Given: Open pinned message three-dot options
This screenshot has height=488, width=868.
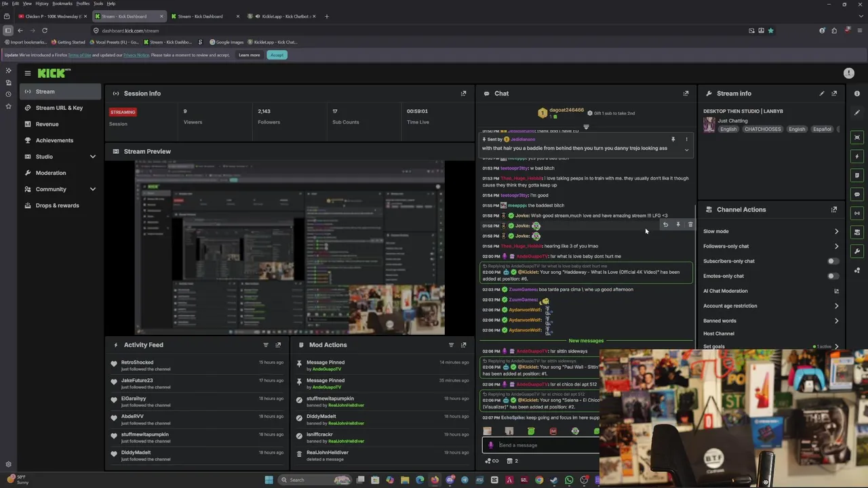Looking at the screenshot, I should pos(686,139).
